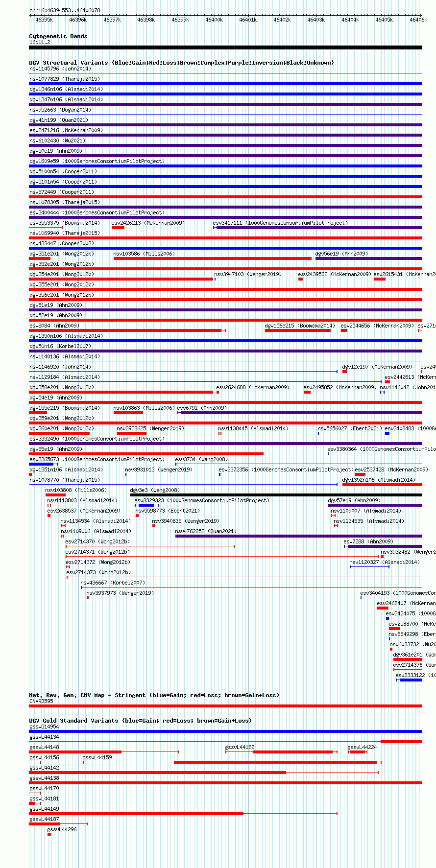Select the 16q11.2 cytogenetic band
The image size is (436, 868).
click(225, 47)
